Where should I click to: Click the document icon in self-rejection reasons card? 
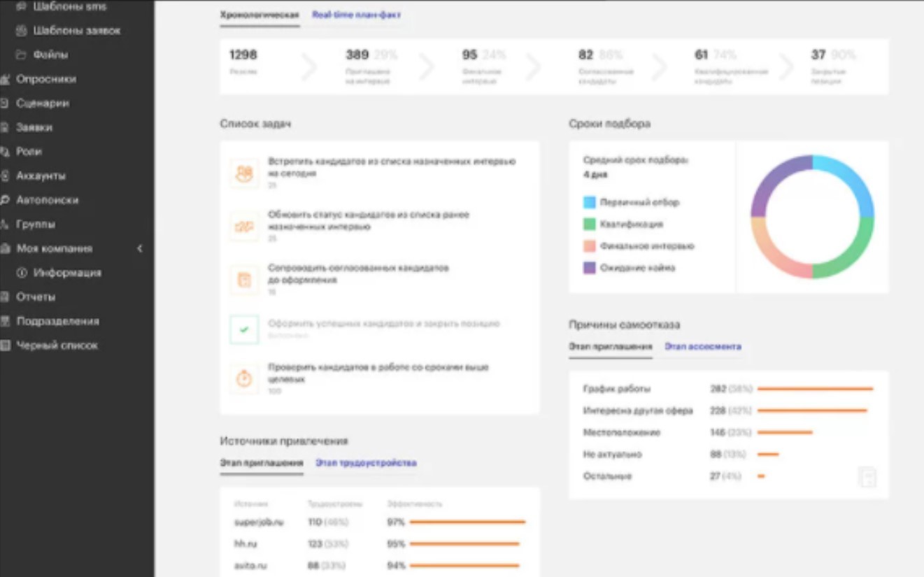pyautogui.click(x=867, y=478)
